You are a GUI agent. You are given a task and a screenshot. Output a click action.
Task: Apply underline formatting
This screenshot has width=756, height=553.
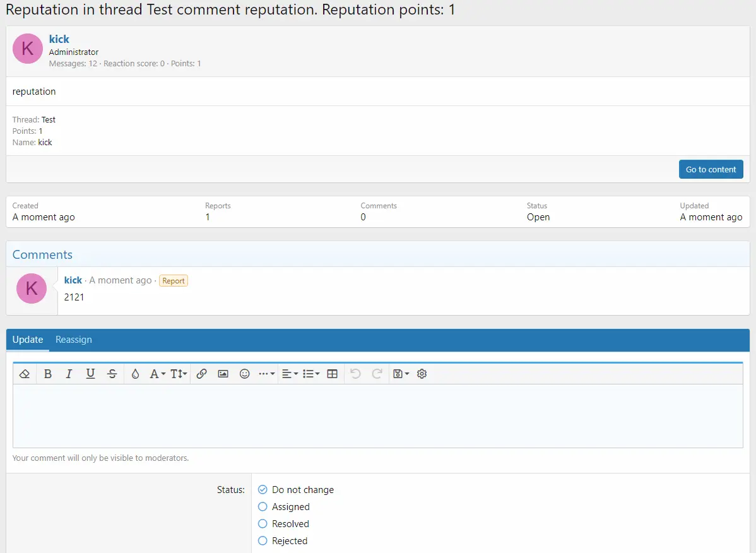coord(90,374)
